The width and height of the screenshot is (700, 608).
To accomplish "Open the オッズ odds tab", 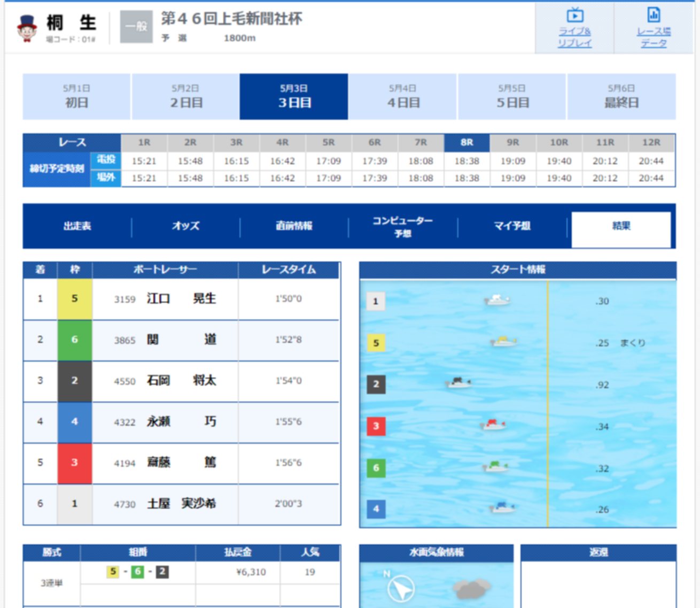I will (185, 226).
